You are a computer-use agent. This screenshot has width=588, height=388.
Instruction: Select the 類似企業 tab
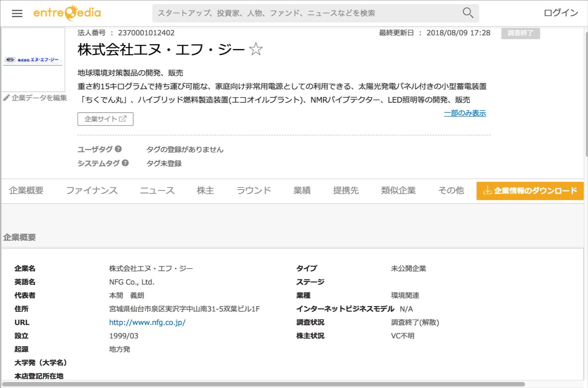pyautogui.click(x=398, y=190)
